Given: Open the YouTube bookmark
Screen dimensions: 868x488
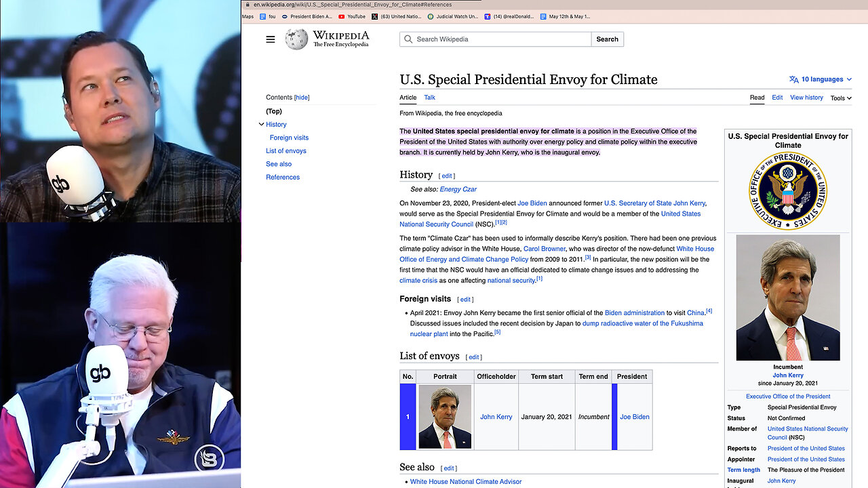Looking at the screenshot, I should 351,16.
